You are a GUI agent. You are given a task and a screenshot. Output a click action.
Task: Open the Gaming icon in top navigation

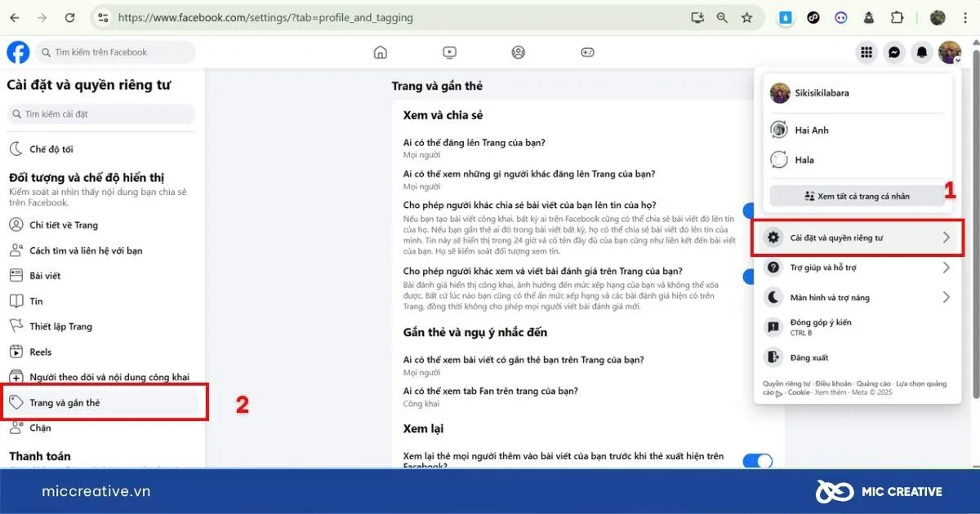click(x=587, y=52)
